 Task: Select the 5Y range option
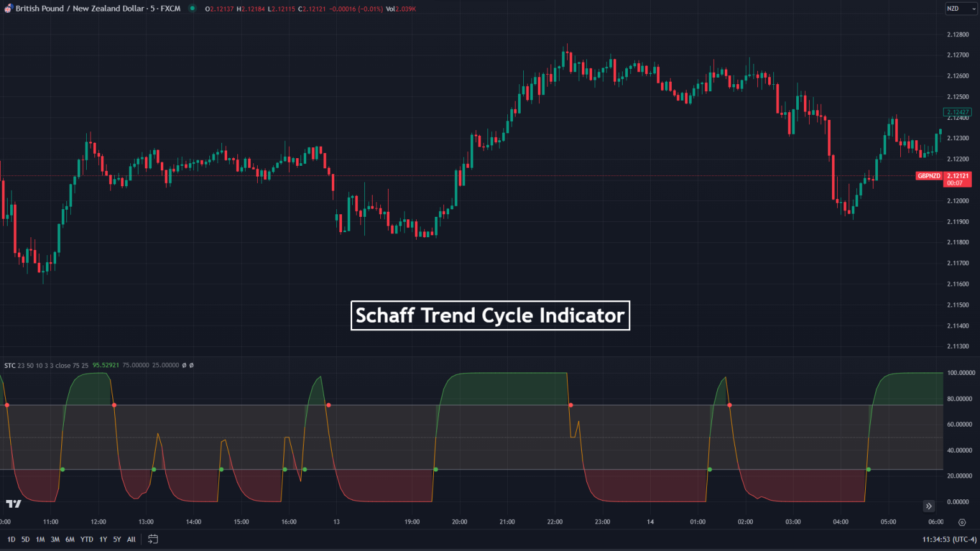(x=117, y=539)
